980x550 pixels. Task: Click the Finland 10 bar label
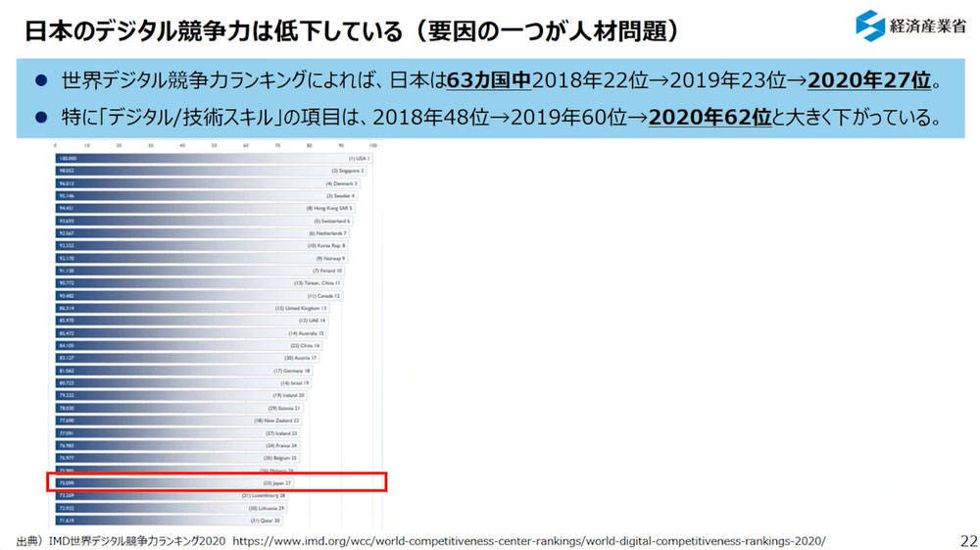pos(327,271)
